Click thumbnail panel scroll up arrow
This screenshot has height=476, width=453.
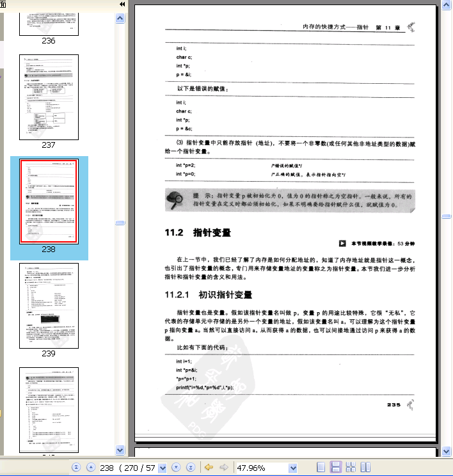(x=120, y=19)
